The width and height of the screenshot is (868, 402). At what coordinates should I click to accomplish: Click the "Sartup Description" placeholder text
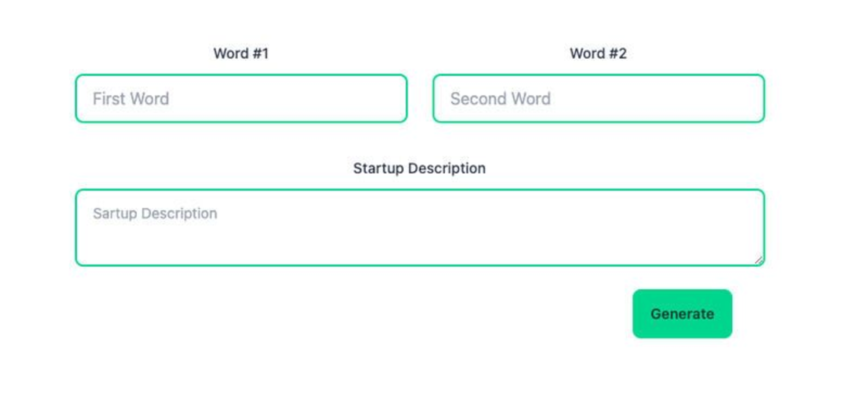[155, 214]
